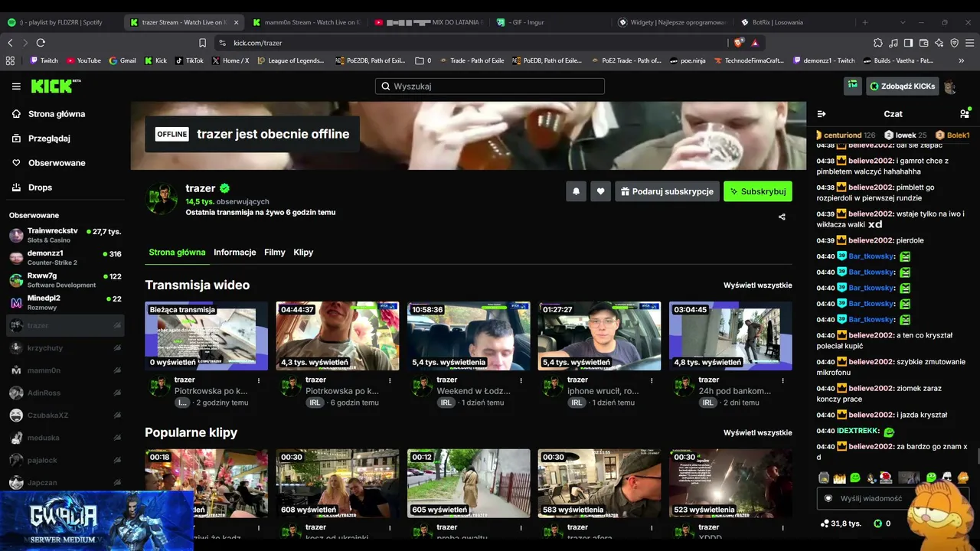
Task: Open options menu for iphone wrucił video
Action: tap(652, 380)
